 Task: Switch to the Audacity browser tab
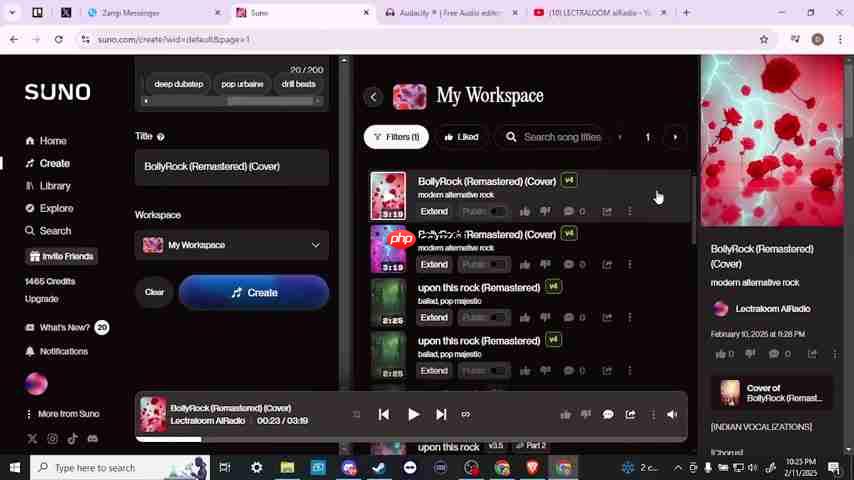(x=450, y=13)
